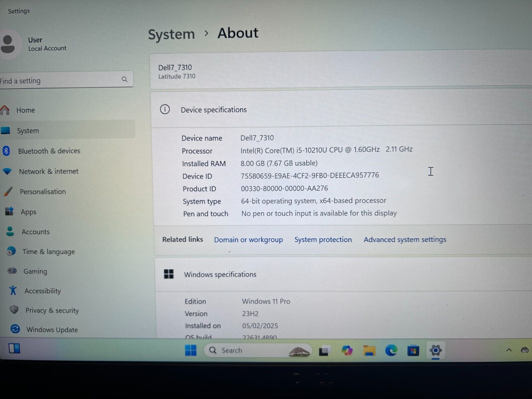Click the System monitor icon in the sidebar

pos(6,130)
